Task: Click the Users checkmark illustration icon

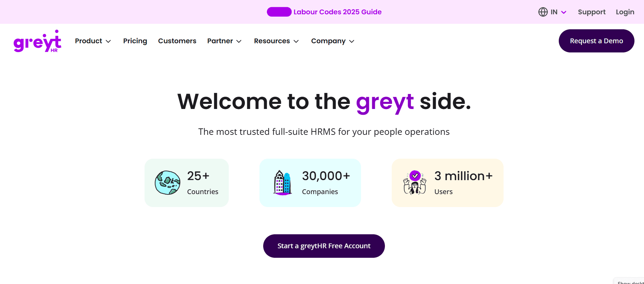Action: tap(415, 183)
